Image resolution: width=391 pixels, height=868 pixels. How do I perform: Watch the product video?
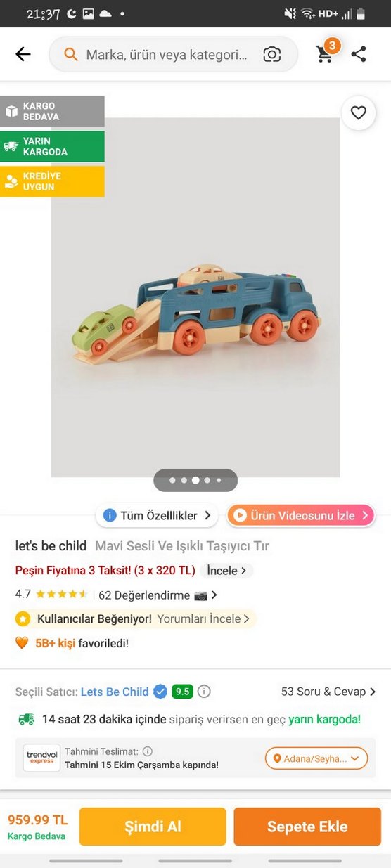(300, 515)
